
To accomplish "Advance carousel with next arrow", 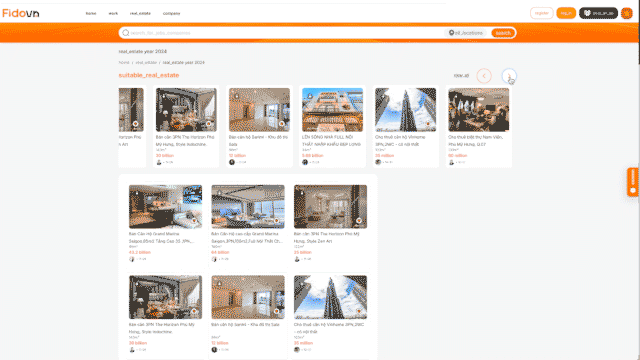I will pos(509,76).
